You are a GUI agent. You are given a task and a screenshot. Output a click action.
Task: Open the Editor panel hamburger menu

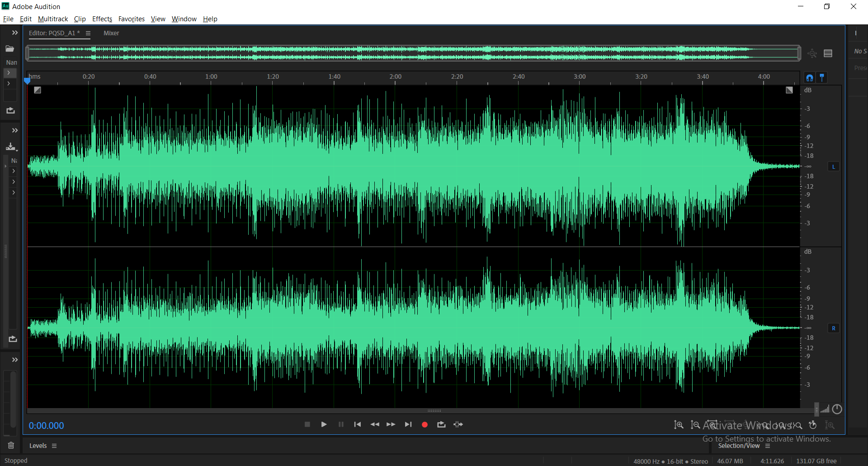point(88,33)
